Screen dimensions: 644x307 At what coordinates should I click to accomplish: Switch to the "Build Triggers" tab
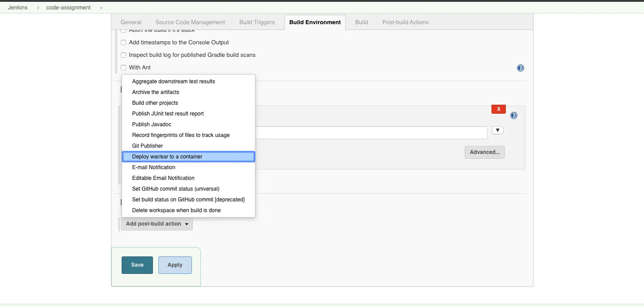point(257,22)
